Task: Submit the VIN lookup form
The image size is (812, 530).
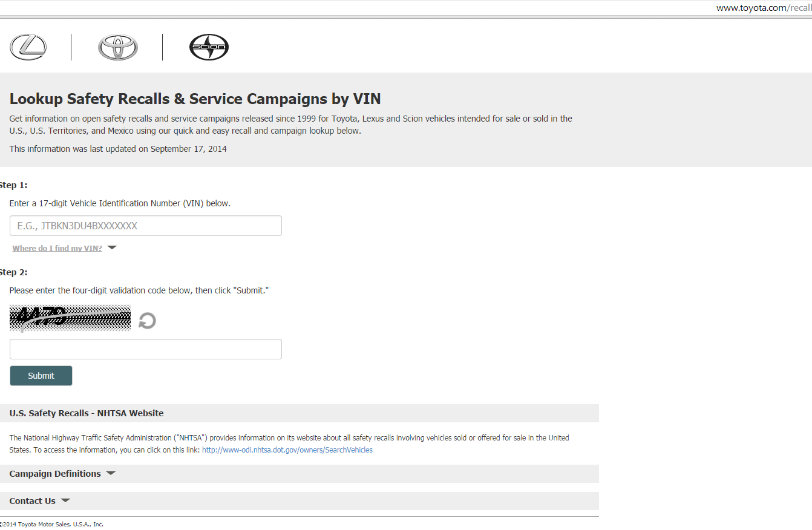Action: click(x=41, y=376)
